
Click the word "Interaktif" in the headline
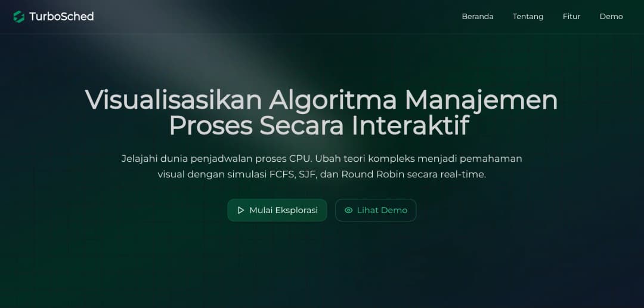coord(410,126)
